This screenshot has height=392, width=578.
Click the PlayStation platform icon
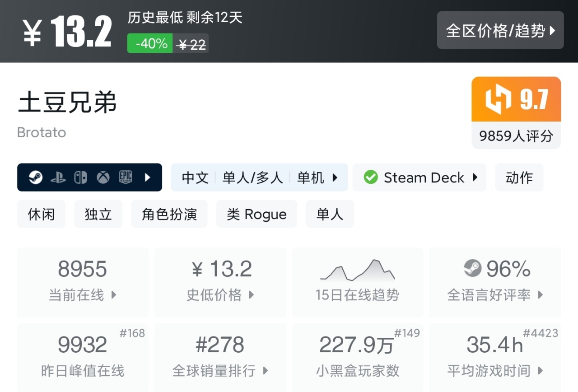(58, 177)
